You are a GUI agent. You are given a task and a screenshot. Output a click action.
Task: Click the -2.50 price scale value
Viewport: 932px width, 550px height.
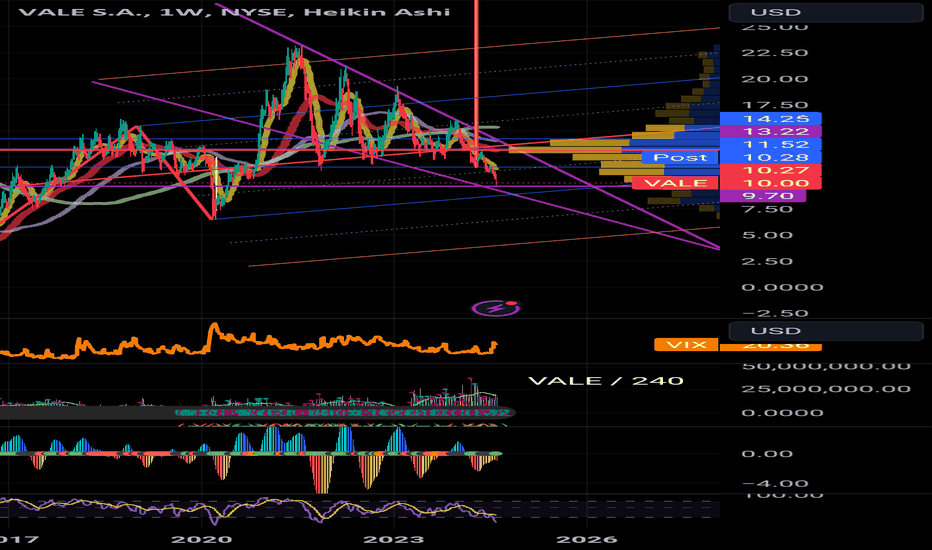pos(774,313)
